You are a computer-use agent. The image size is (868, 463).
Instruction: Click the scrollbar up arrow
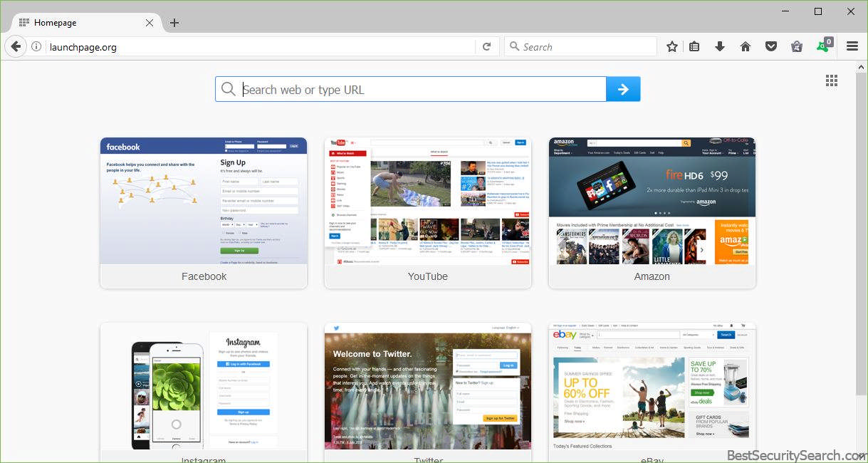pyautogui.click(x=862, y=66)
